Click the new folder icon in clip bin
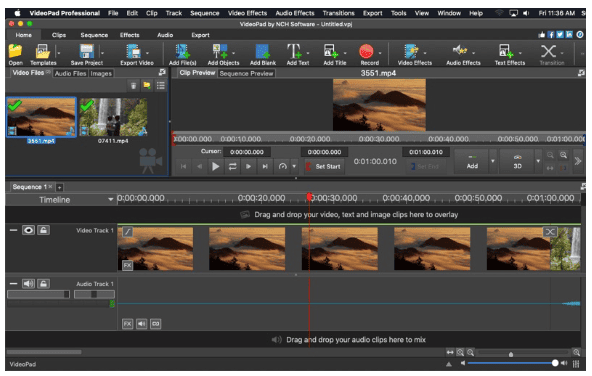This screenshot has height=376, width=592. [x=147, y=86]
